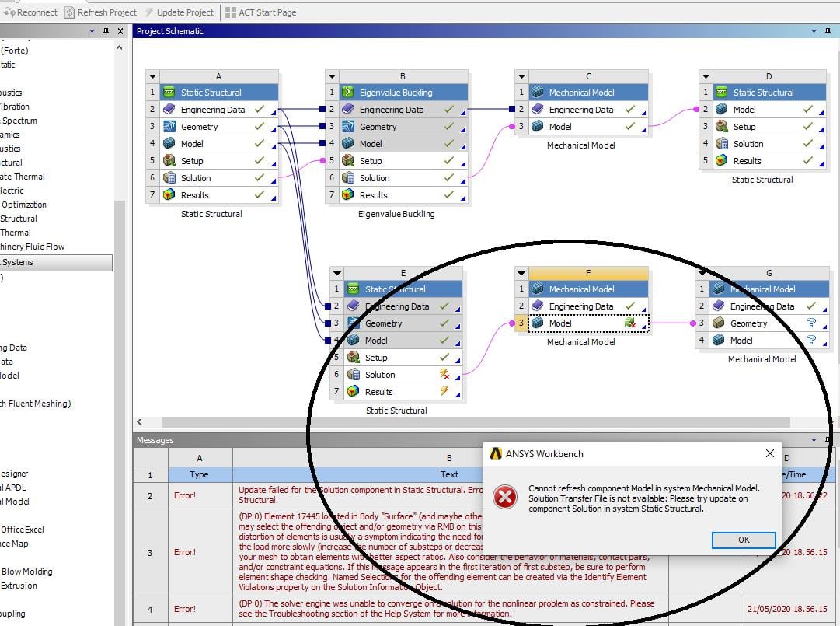This screenshot has width=840, height=626.
Task: Select Machinery Fluid Flow toolbox item
Action: pos(32,247)
